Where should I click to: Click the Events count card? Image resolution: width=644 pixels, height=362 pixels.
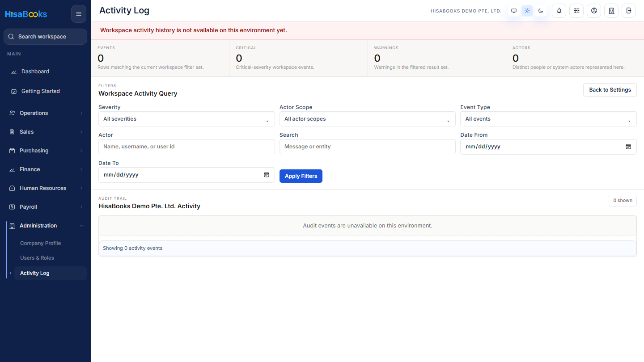click(x=160, y=58)
